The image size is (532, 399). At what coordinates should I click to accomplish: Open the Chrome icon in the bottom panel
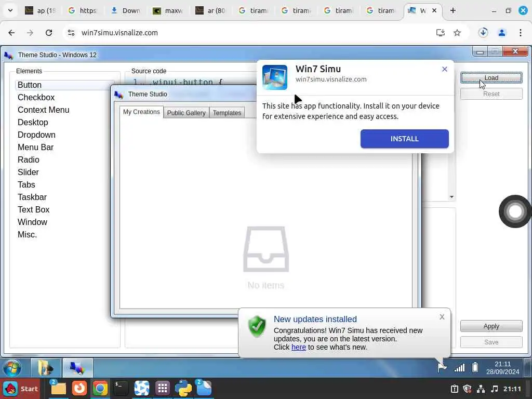coord(100,389)
